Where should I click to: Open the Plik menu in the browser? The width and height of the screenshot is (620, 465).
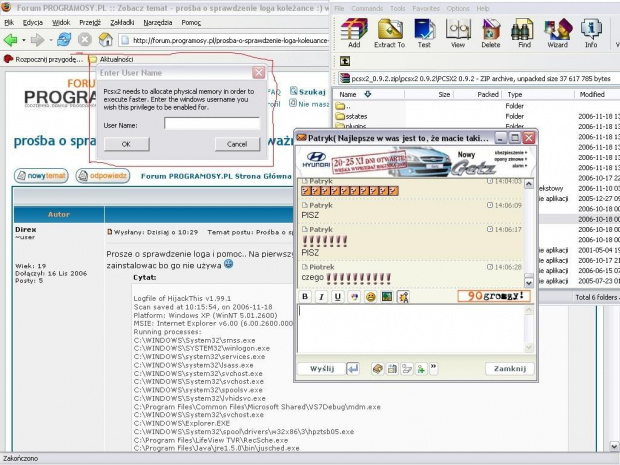point(9,23)
